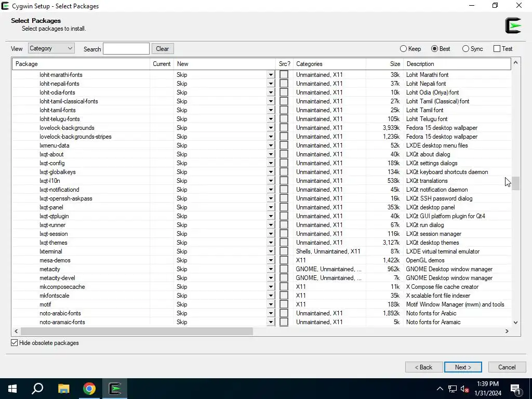Open network status tray icon

pyautogui.click(x=453, y=389)
